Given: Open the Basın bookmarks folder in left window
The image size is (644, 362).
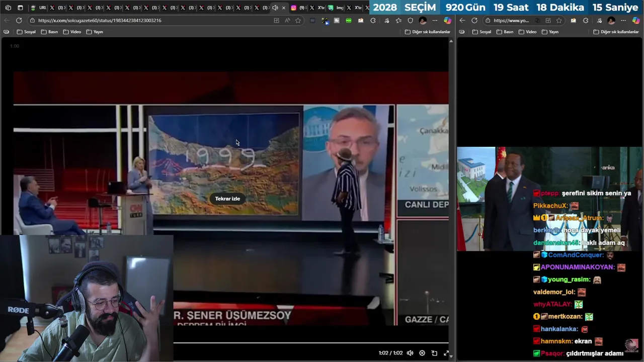Looking at the screenshot, I should tap(49, 32).
